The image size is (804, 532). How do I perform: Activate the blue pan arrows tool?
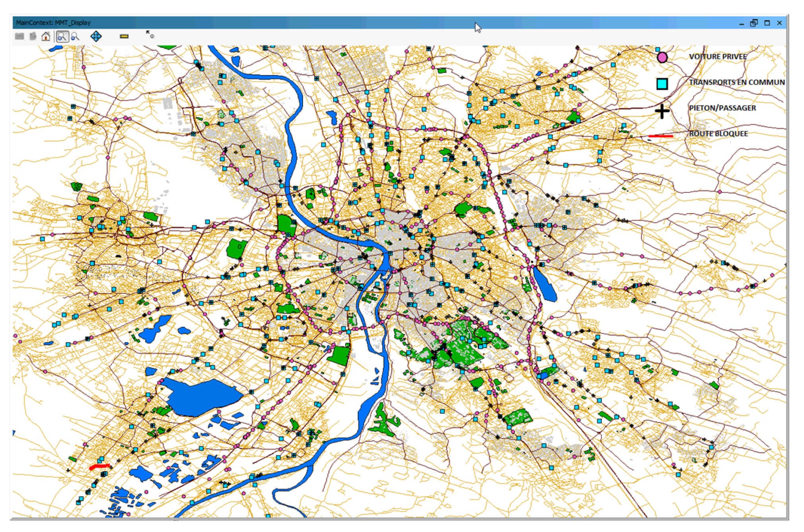96,37
